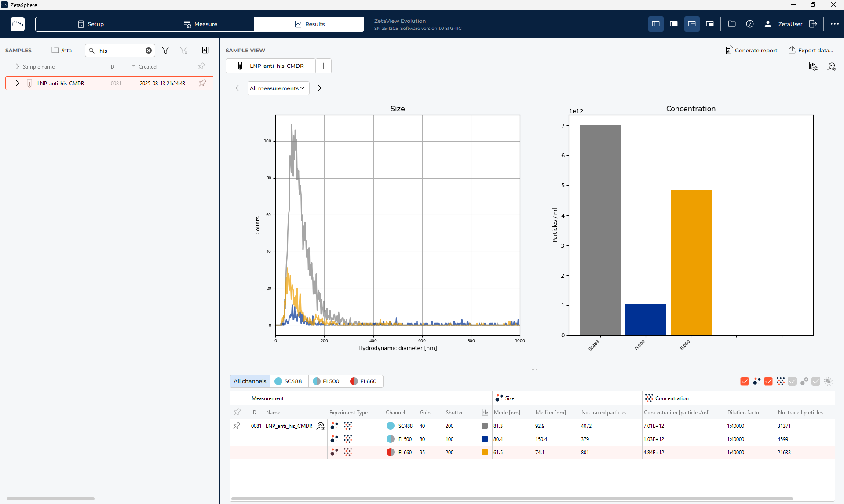Switch to the Measure tab

point(200,24)
